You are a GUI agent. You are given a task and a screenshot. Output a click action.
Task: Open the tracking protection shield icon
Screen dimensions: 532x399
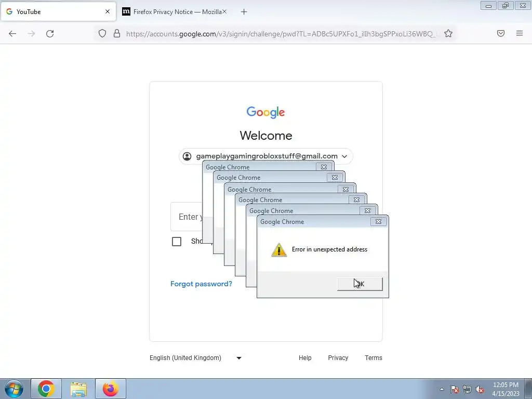click(102, 33)
